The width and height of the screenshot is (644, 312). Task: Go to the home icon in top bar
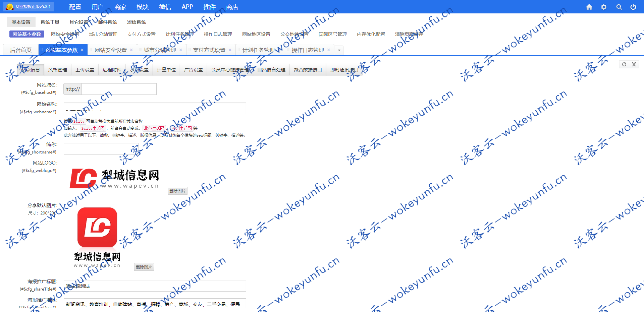[589, 7]
